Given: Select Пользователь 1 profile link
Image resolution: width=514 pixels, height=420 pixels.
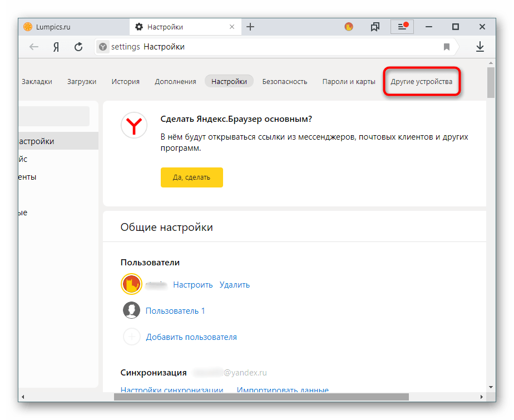Looking at the screenshot, I should click(x=175, y=311).
